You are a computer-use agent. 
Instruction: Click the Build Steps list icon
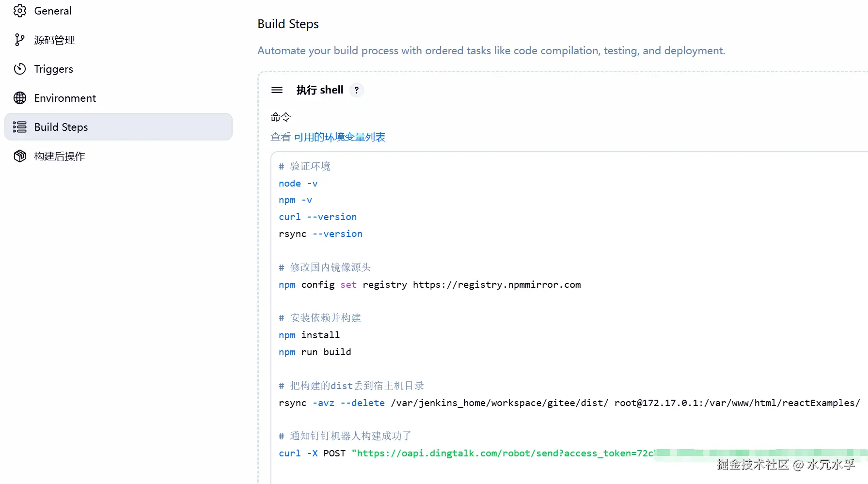pos(20,127)
